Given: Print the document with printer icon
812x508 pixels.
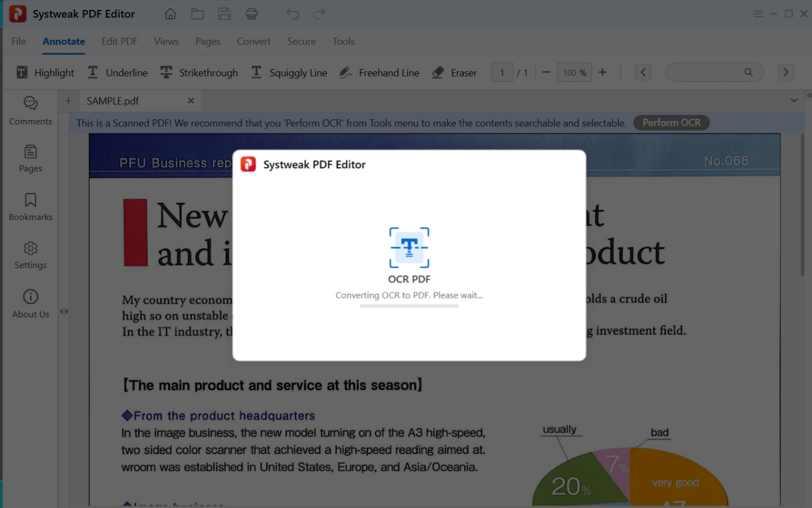Looking at the screenshot, I should (x=252, y=14).
